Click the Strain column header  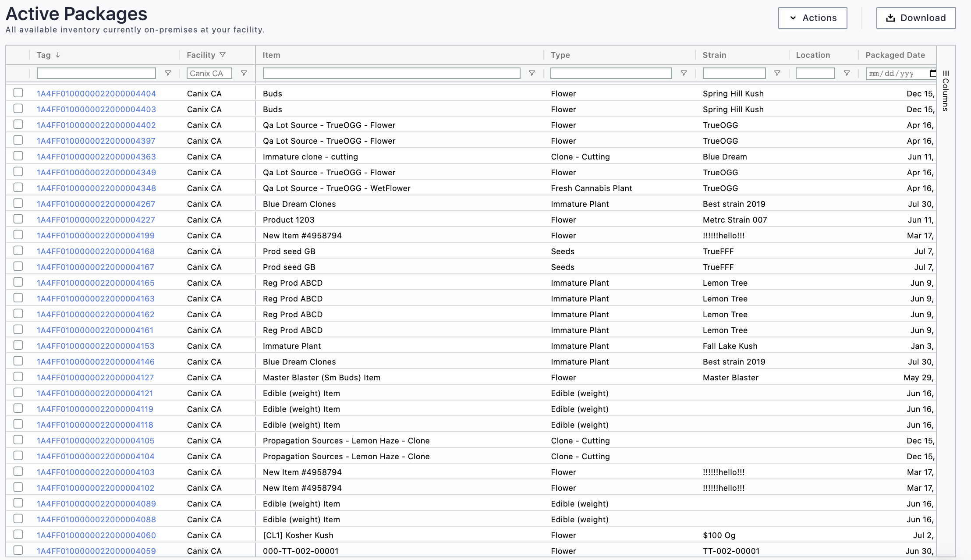[714, 55]
